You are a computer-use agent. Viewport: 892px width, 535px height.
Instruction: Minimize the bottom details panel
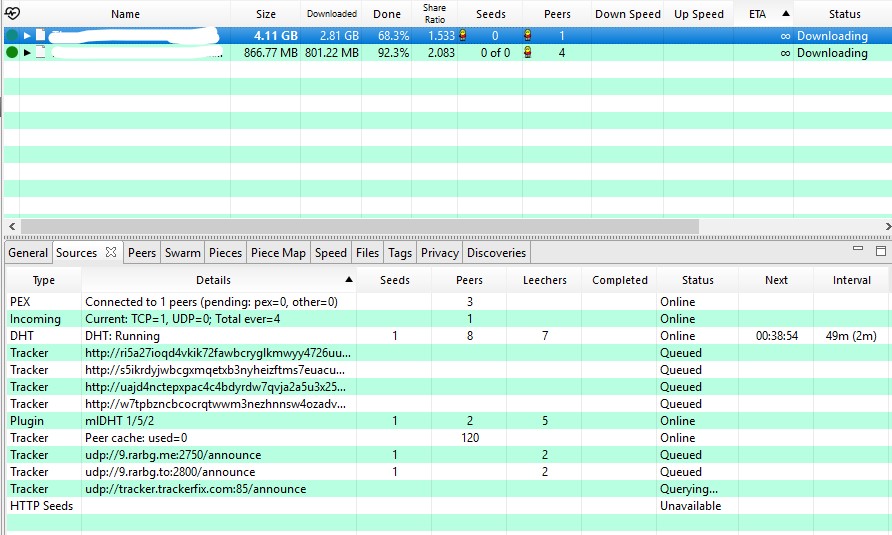858,249
